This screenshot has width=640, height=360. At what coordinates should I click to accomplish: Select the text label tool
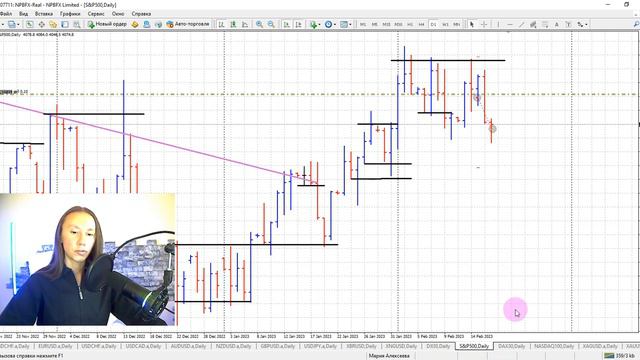pos(568,24)
